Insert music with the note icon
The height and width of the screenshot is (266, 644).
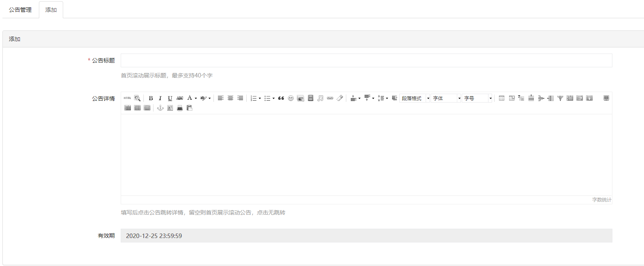click(x=320, y=98)
